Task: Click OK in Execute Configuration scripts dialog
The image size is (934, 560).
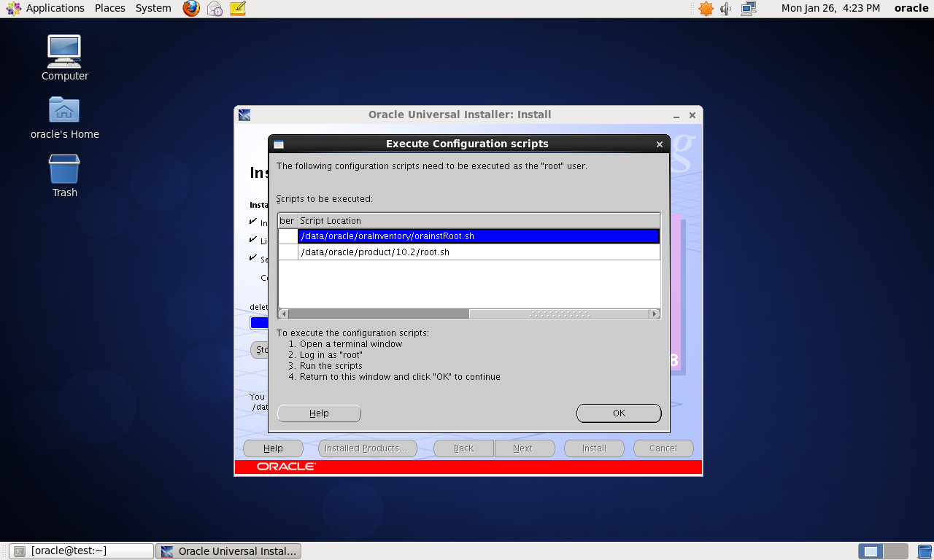Action: coord(619,413)
